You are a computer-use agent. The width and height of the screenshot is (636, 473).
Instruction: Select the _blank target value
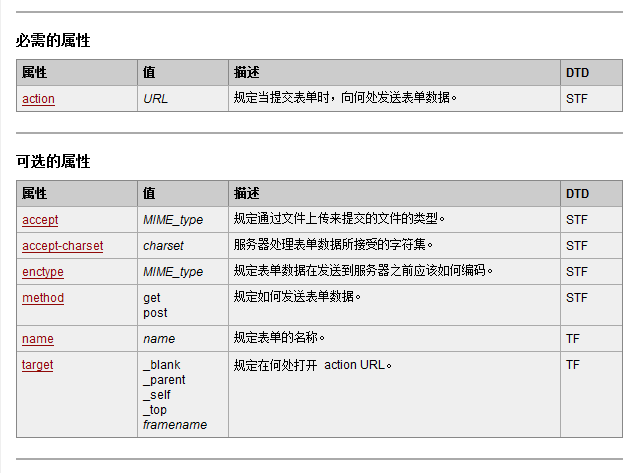pos(162,365)
